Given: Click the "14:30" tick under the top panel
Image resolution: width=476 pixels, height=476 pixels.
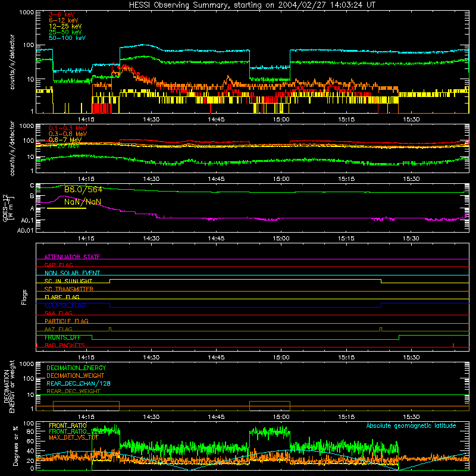Looking at the screenshot, I should 151,120.
